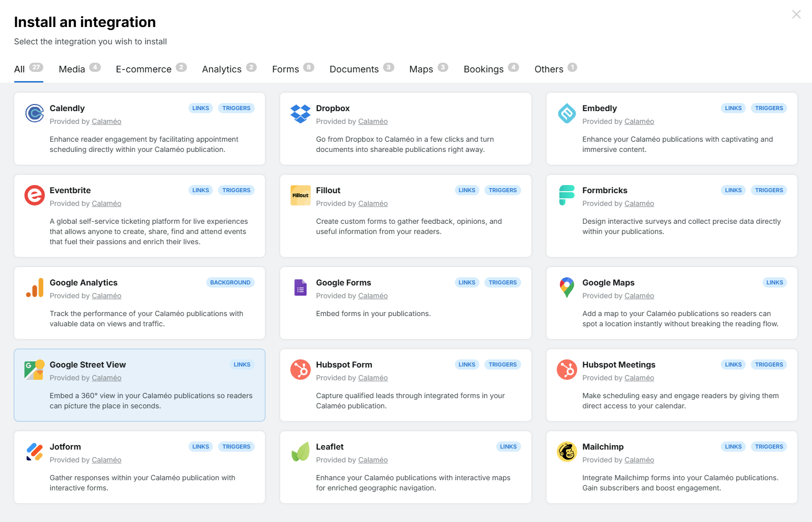Click the BACKGROUND tag on Google Analytics
The height and width of the screenshot is (522, 812).
230,282
